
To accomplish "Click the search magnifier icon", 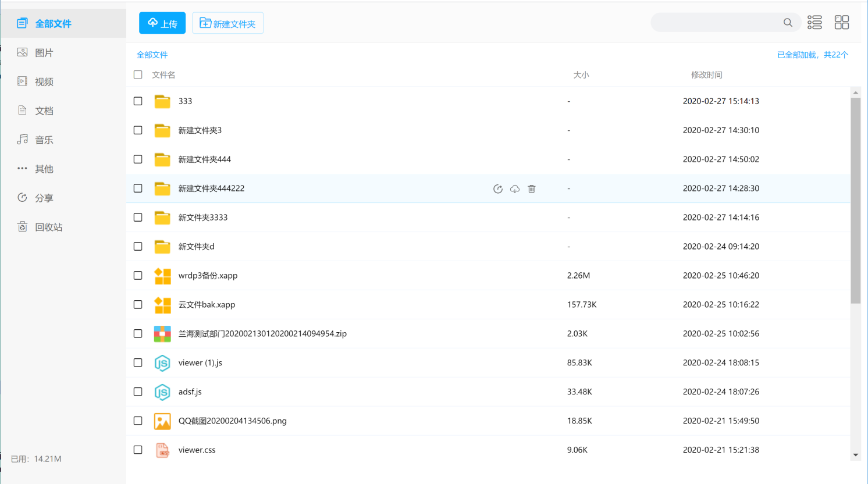I will [x=788, y=23].
